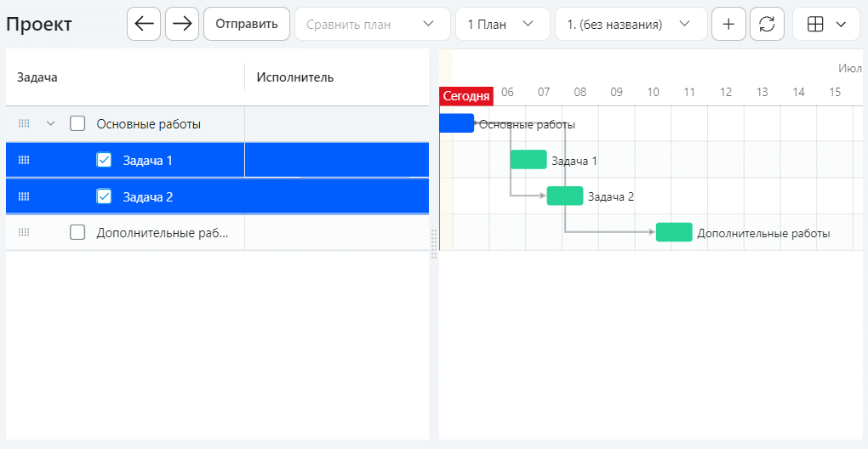Collapse the Основные работы group chevron
Image resolution: width=868 pixels, height=449 pixels.
point(50,124)
